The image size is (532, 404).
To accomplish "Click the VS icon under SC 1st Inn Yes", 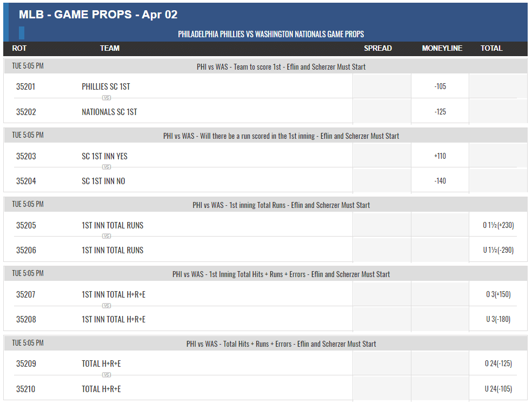I will coord(107,167).
